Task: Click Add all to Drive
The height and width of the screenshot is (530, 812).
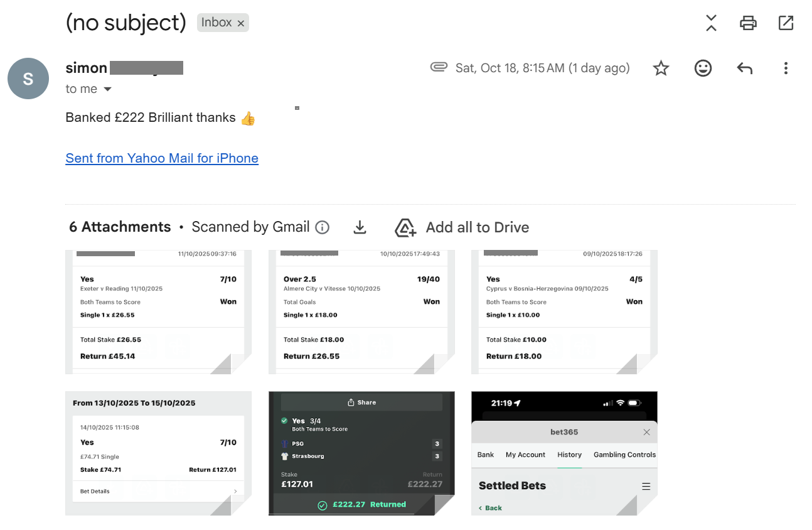Action: pos(462,227)
